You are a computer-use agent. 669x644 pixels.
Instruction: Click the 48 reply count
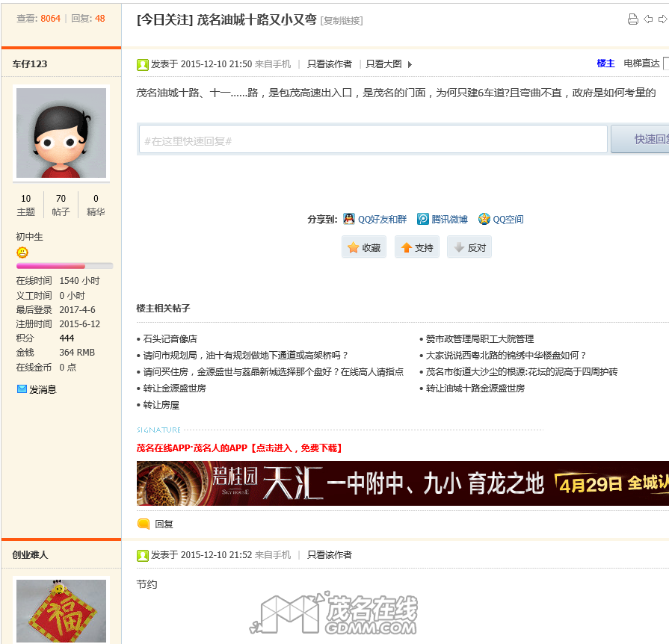pyautogui.click(x=100, y=19)
